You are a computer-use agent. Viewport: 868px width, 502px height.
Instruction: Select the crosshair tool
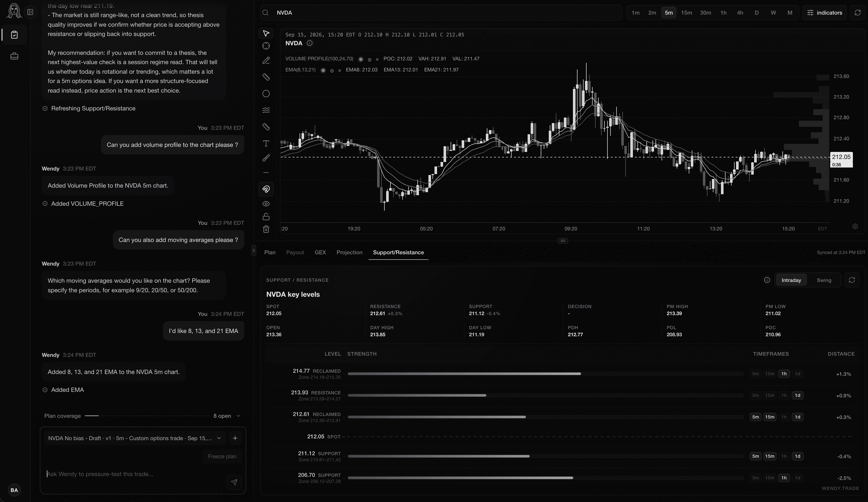point(266,46)
